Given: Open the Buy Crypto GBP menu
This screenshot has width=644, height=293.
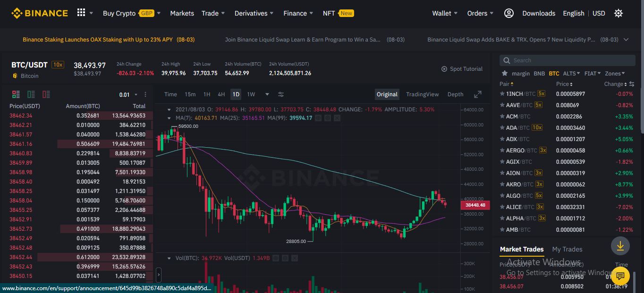Looking at the screenshot, I should [x=132, y=13].
